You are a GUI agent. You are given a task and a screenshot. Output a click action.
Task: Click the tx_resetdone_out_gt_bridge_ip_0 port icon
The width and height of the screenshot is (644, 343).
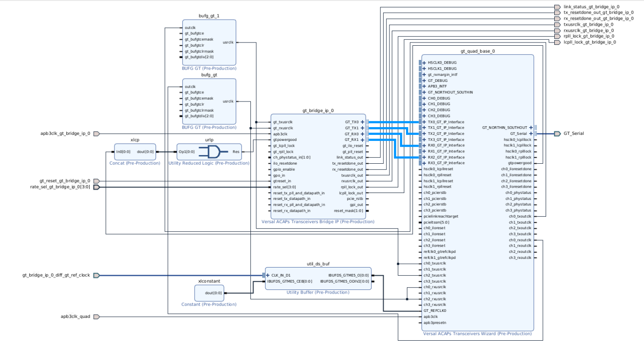click(x=557, y=13)
